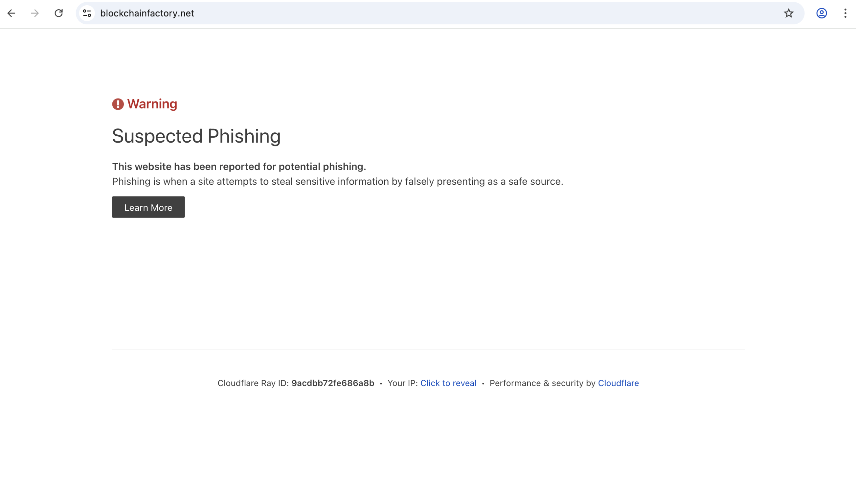Open the Chrome profile avatar

pos(821,13)
